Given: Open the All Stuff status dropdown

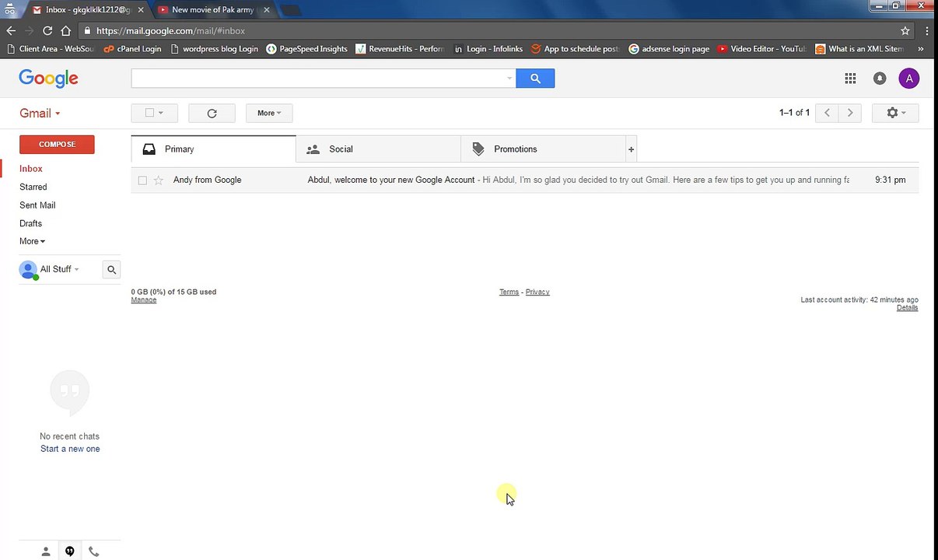Looking at the screenshot, I should 59,269.
